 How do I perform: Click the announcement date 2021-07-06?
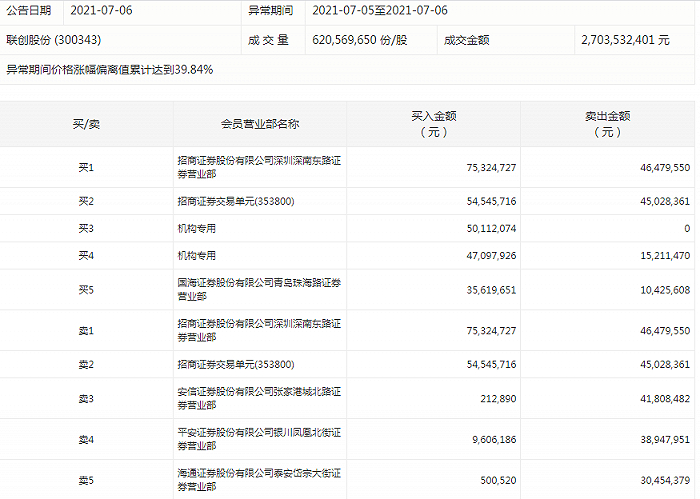pyautogui.click(x=101, y=11)
